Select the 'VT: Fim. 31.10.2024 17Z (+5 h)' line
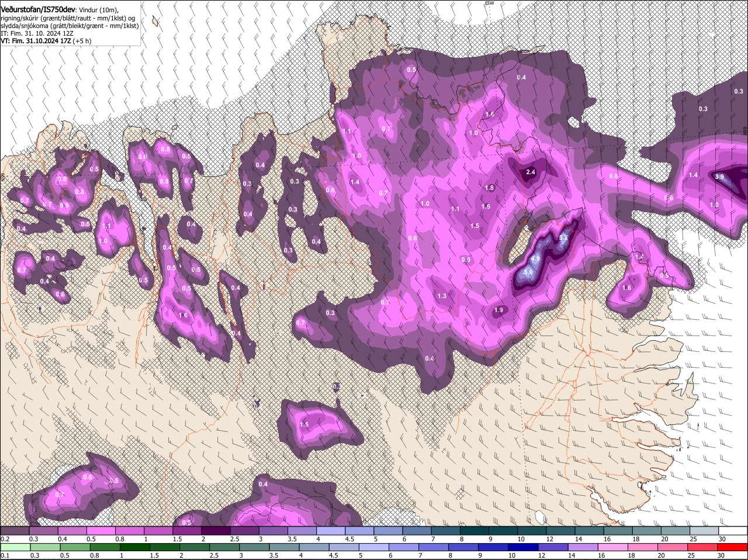 point(46,42)
